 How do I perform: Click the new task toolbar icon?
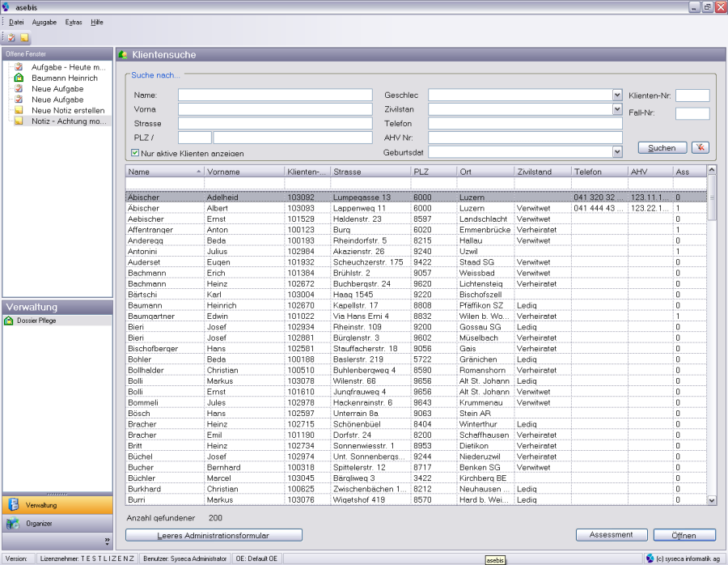click(x=12, y=37)
